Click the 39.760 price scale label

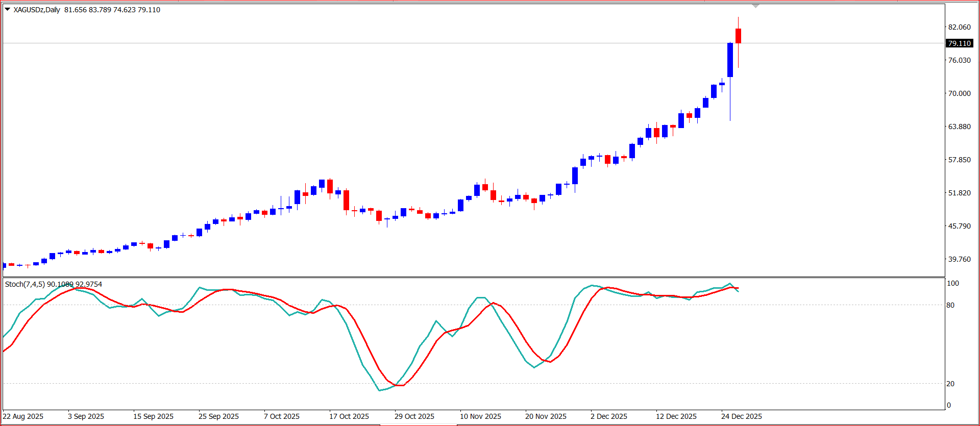pyautogui.click(x=959, y=259)
